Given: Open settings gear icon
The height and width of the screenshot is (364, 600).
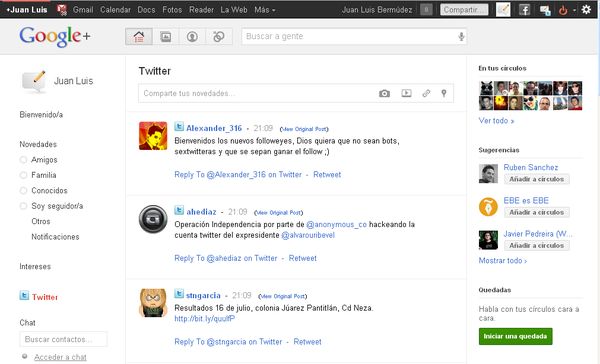Looking at the screenshot, I should (586, 9).
